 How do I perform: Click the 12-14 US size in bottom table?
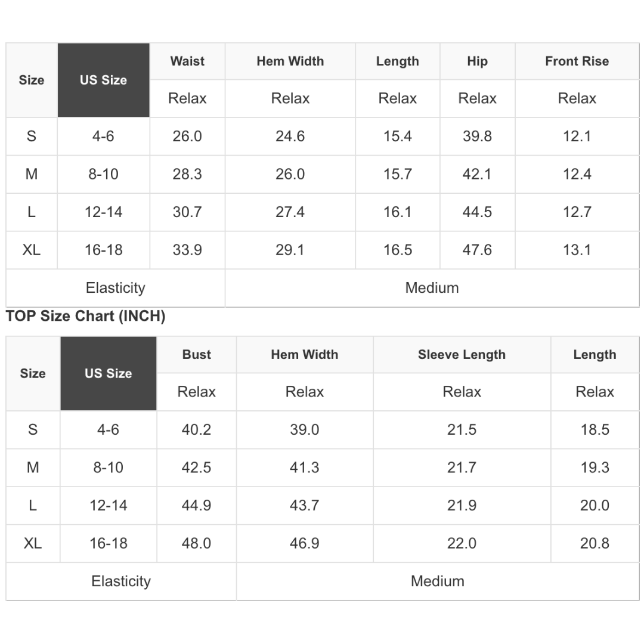coord(109,505)
